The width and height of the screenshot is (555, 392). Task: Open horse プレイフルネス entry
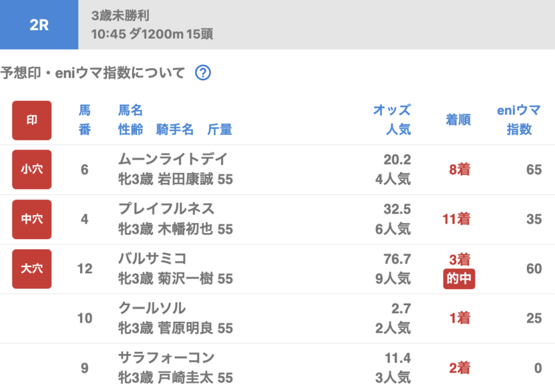(166, 209)
